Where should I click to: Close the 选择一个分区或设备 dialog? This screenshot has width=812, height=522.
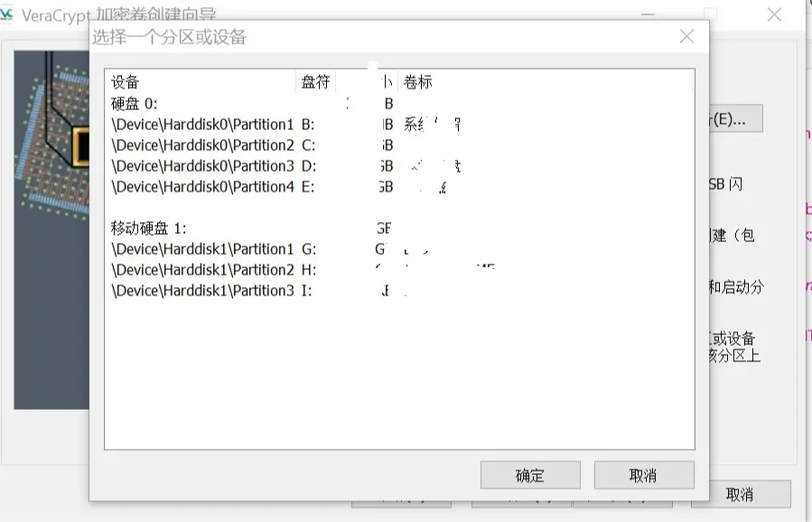tap(686, 36)
